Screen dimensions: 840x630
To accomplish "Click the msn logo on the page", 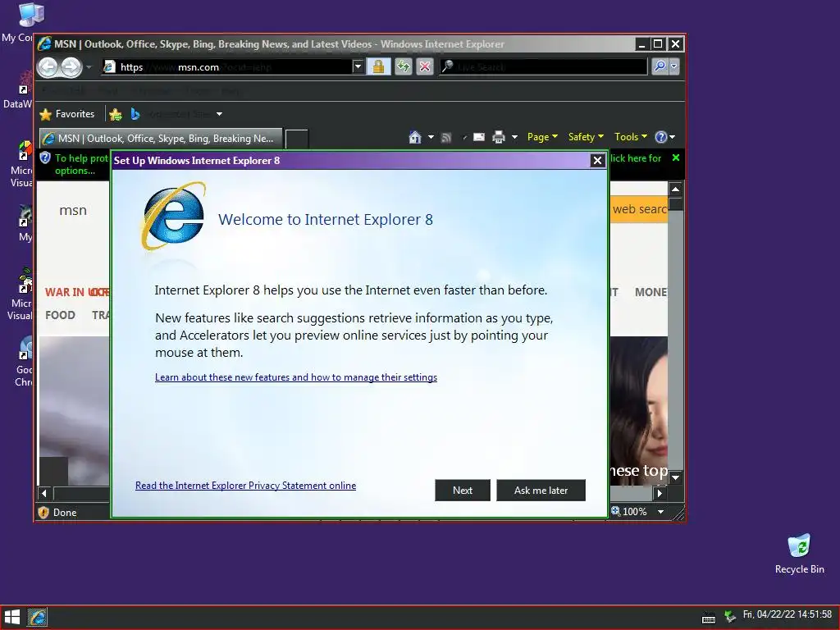I will pos(73,211).
